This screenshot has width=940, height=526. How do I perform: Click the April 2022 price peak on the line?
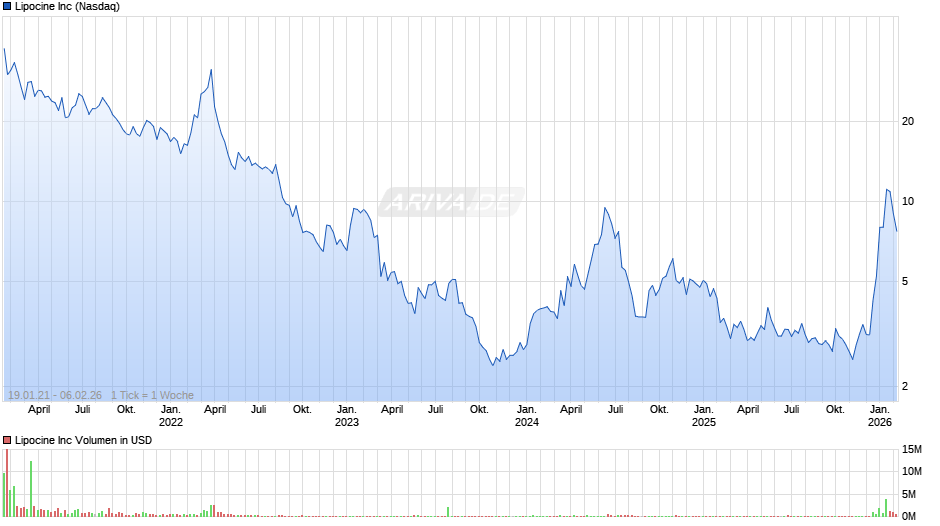pos(210,70)
